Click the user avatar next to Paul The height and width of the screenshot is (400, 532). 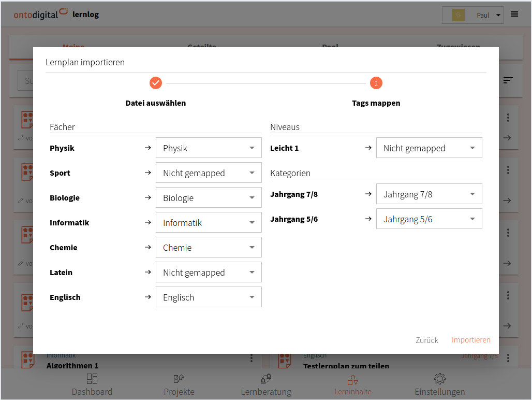459,15
